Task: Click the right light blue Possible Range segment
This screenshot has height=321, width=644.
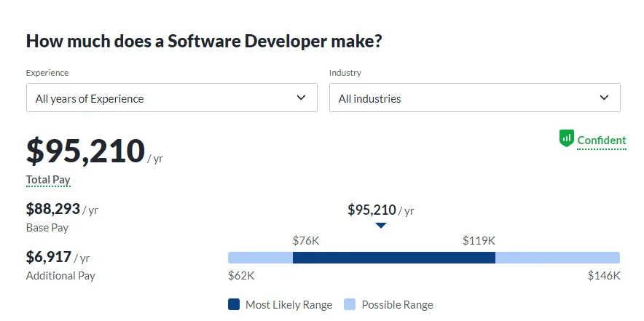Action: coord(557,258)
